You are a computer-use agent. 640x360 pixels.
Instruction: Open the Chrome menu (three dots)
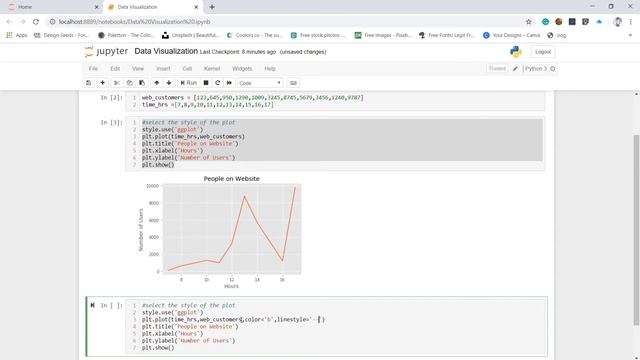pyautogui.click(x=631, y=22)
